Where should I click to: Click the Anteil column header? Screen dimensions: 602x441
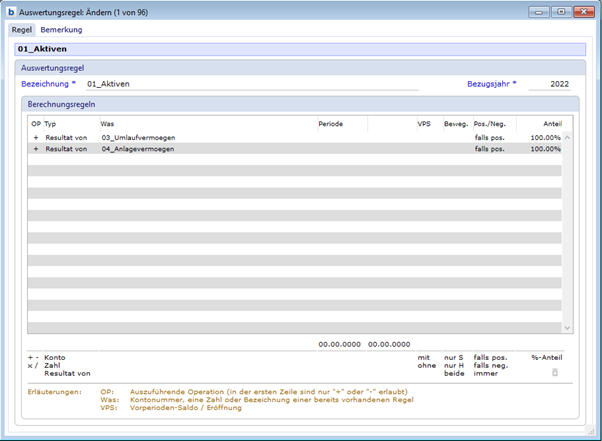pos(551,123)
